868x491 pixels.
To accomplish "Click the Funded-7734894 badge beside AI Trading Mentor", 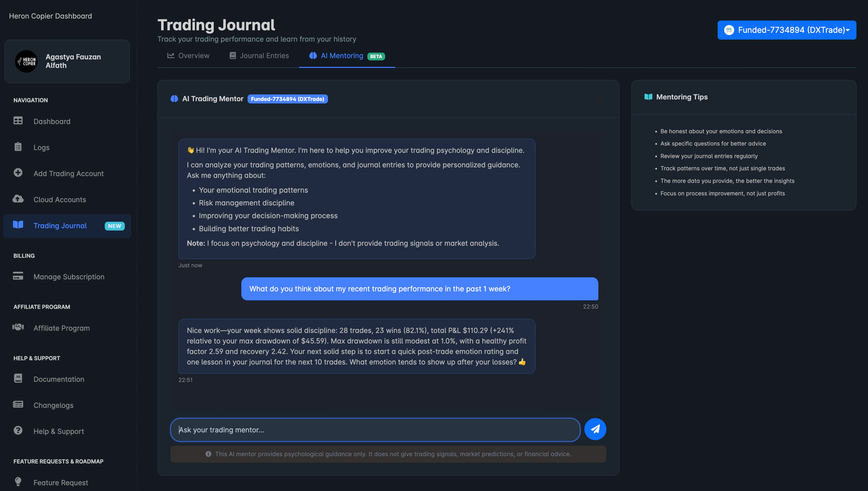I will click(287, 99).
